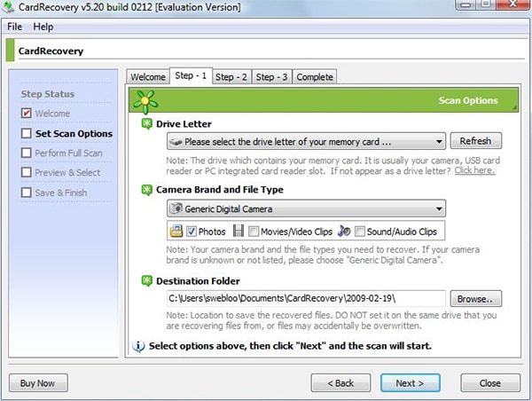Click the Close button at the bottom
The height and width of the screenshot is (401, 532).
(490, 383)
